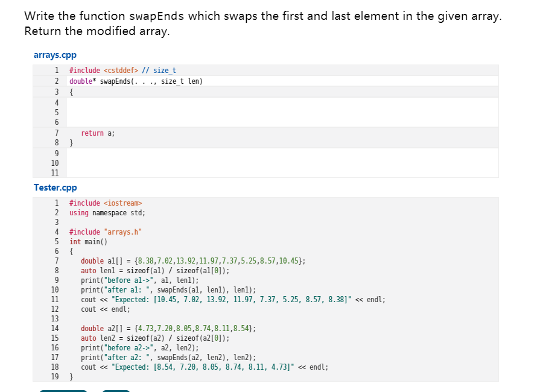Click the 'auto len1 = sizeof(a1)' line
Viewport: 549px width, 392px height.
[155, 271]
